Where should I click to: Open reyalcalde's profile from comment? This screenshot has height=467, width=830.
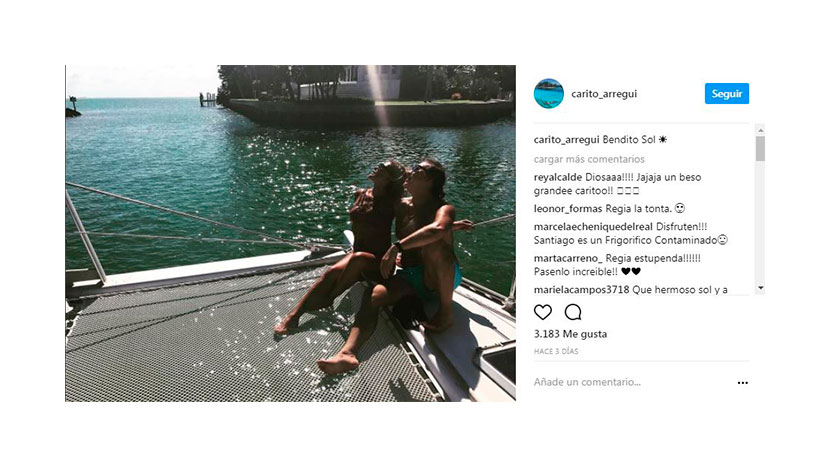pyautogui.click(x=558, y=177)
